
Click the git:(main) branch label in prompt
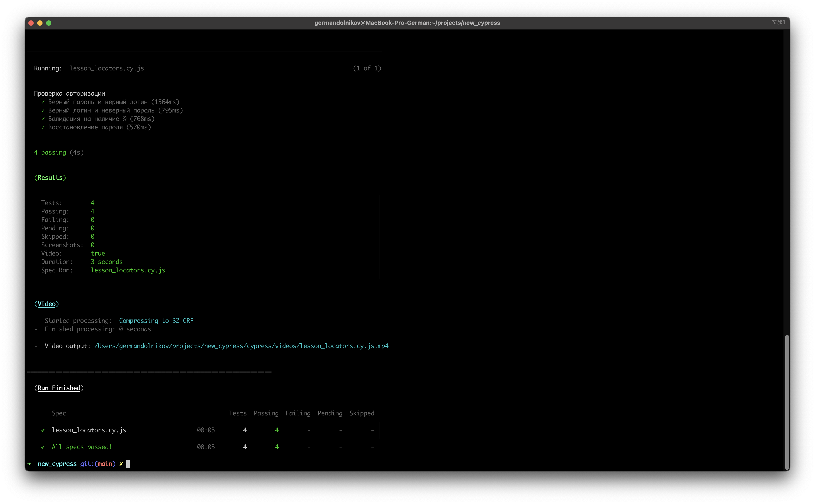(x=98, y=464)
